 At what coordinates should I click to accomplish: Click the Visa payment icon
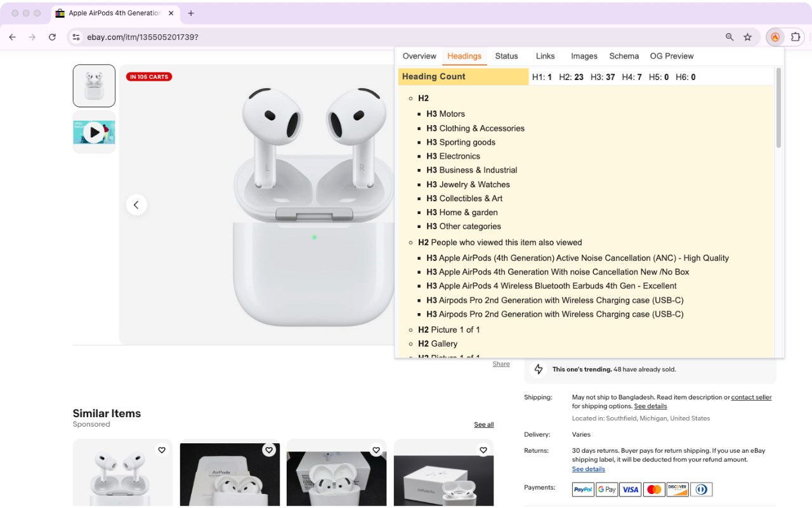pyautogui.click(x=631, y=490)
